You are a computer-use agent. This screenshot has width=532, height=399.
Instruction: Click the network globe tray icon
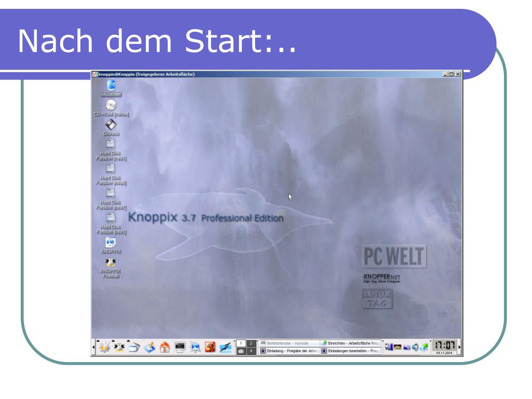(424, 348)
